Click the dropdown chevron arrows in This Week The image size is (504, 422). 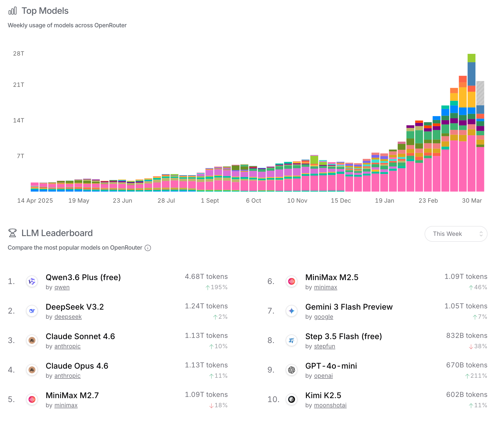click(481, 234)
